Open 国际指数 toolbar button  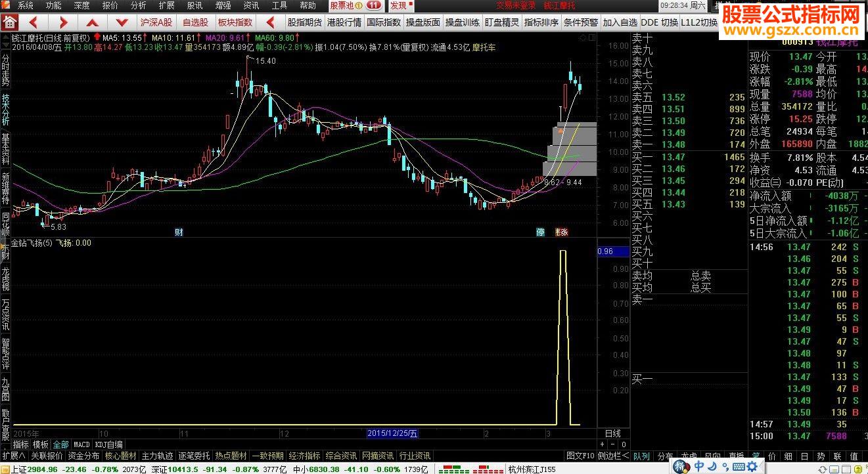click(383, 22)
